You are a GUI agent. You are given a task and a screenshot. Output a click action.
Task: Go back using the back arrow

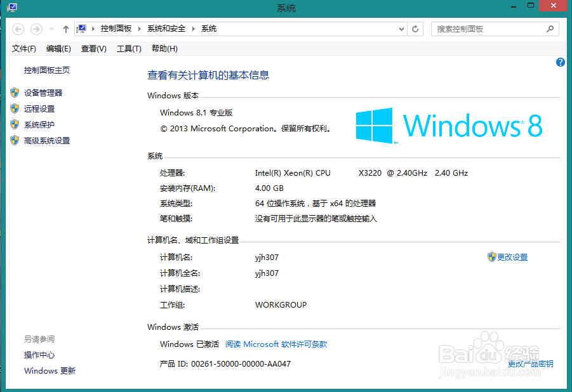(x=18, y=29)
